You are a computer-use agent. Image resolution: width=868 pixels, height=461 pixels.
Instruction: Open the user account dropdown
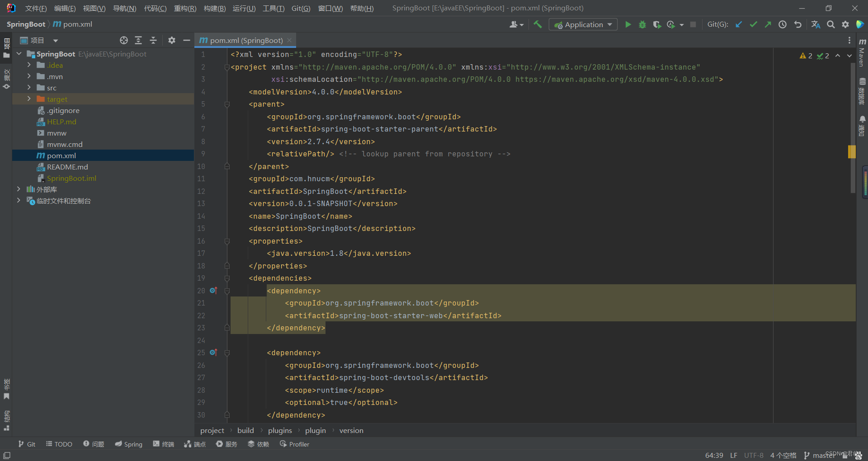[516, 24]
